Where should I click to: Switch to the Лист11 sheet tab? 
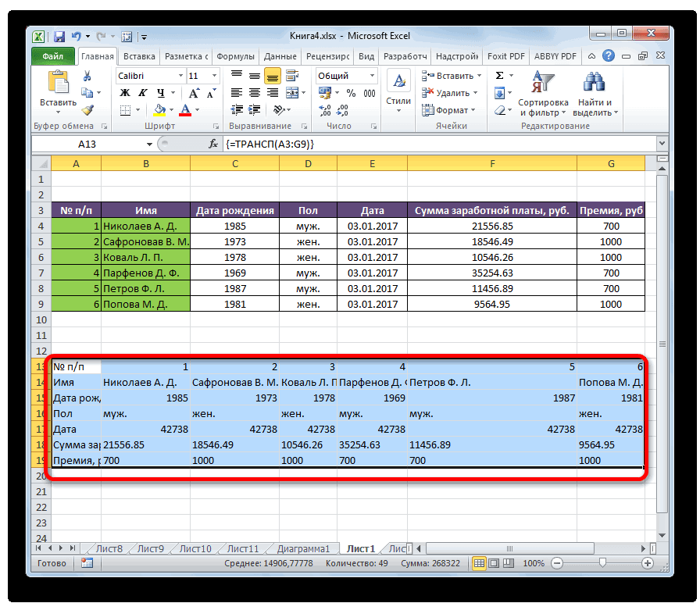243,548
